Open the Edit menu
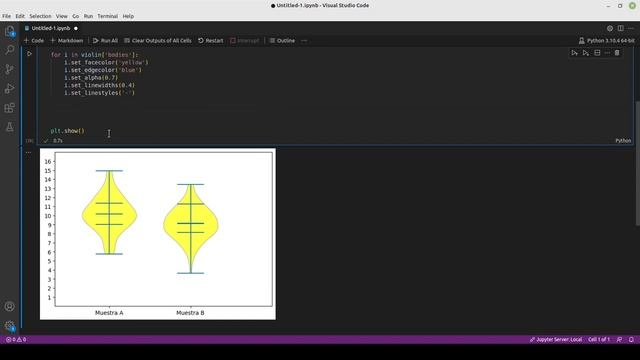640x360 pixels. click(20, 16)
